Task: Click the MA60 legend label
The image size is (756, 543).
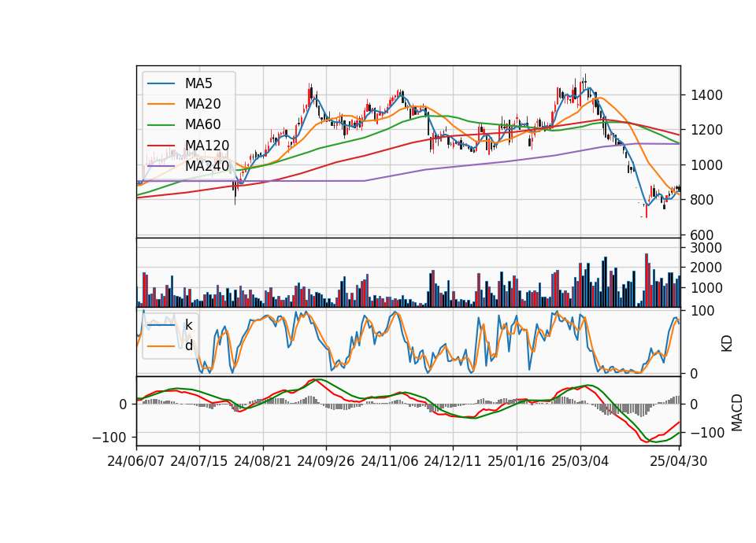Action: pos(202,125)
